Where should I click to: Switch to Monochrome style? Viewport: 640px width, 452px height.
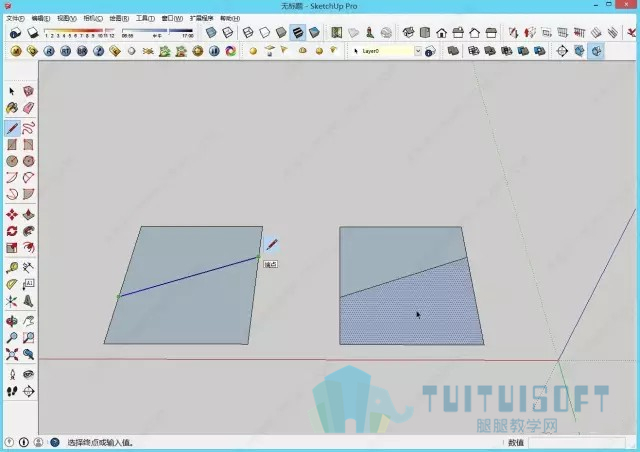pyautogui.click(x=314, y=33)
